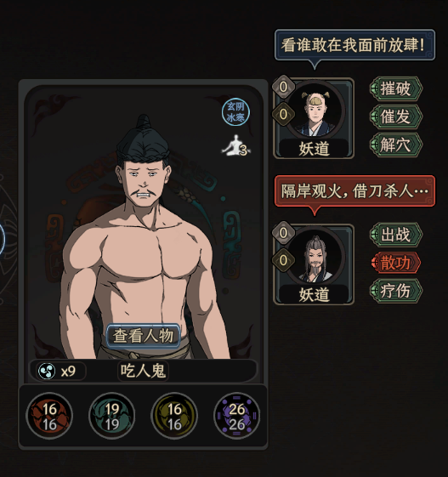Viewport: 448px width, 477px height.
Task: Click the top 0 diamond on the first 妖道
Action: pos(283,87)
